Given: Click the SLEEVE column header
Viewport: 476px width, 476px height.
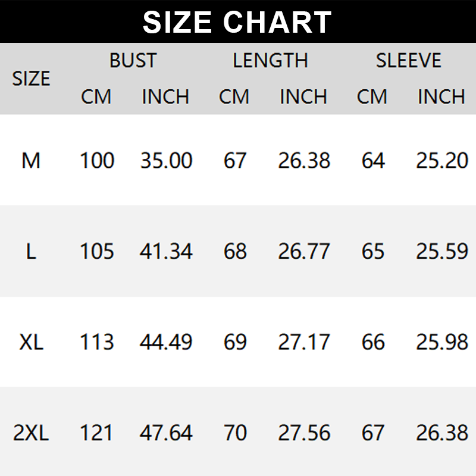Looking at the screenshot, I should 408,61.
